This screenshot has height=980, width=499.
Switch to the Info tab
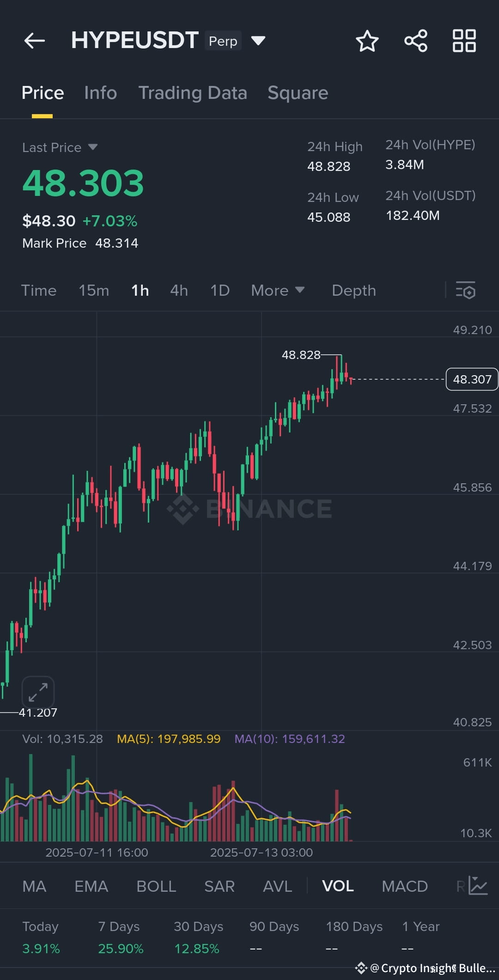pos(100,93)
